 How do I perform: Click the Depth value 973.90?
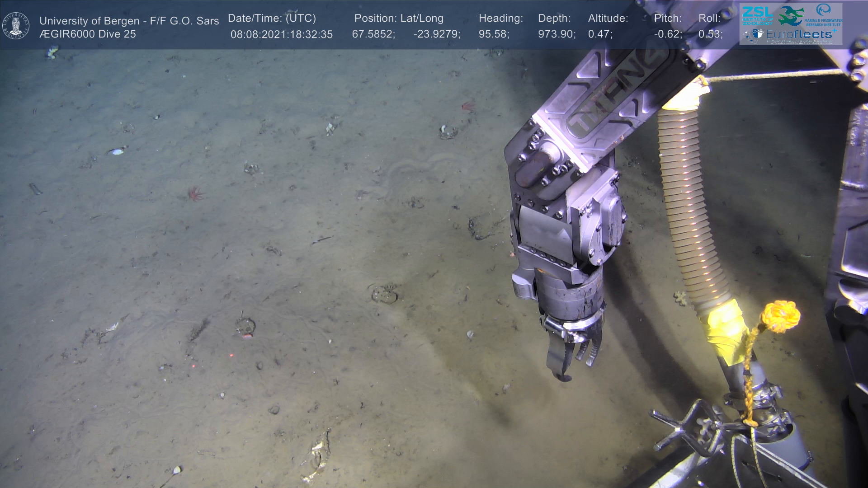click(x=556, y=34)
